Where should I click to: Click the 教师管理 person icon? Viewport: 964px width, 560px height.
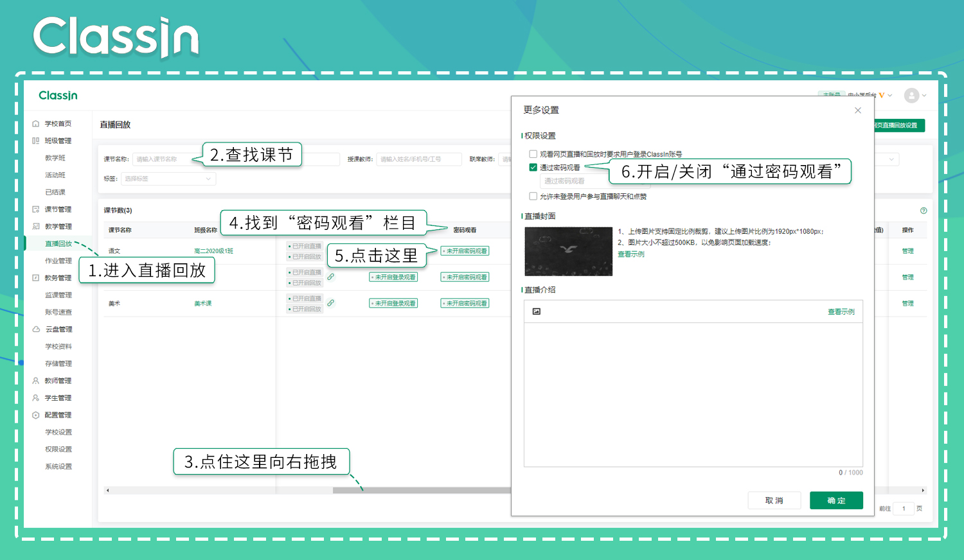36,381
